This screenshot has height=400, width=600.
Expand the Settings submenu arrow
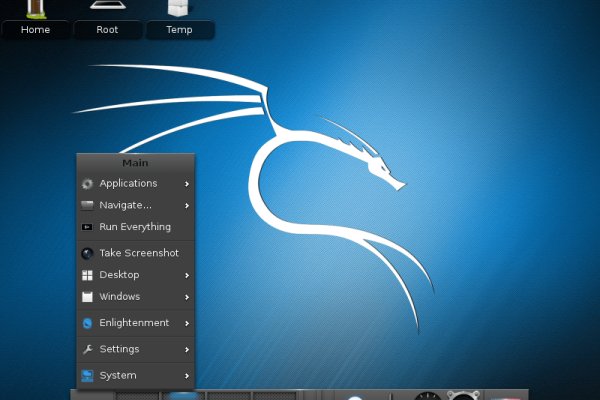click(x=187, y=349)
